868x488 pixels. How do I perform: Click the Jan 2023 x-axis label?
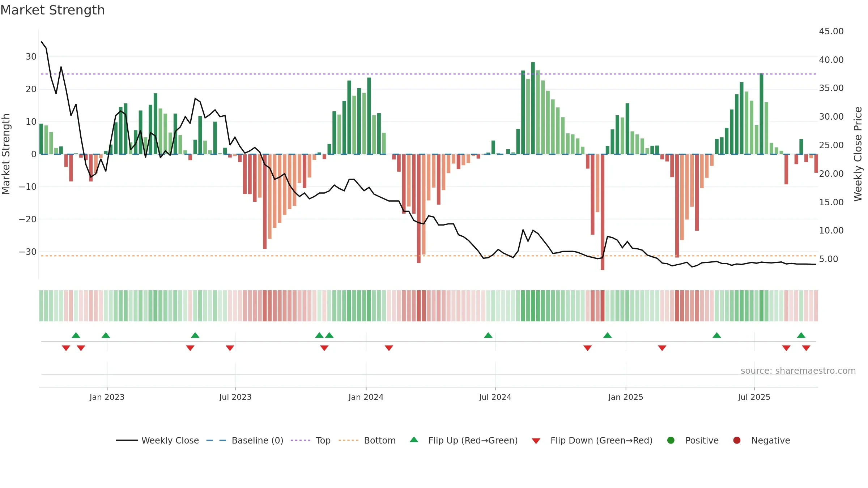107,397
